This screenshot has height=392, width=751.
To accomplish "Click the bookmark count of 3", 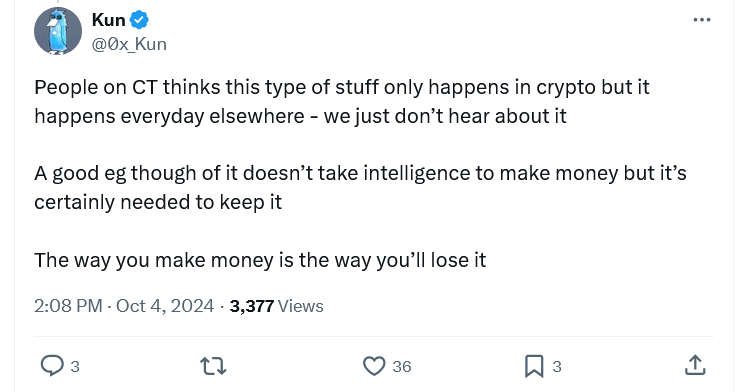I will point(557,367).
